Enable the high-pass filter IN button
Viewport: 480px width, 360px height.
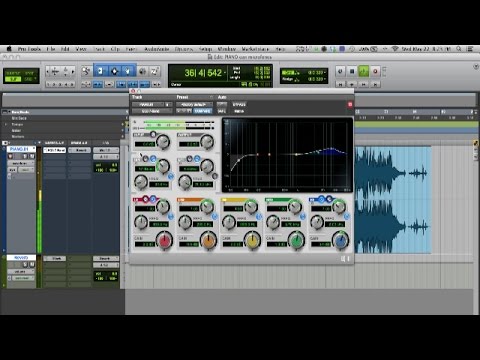click(171, 176)
